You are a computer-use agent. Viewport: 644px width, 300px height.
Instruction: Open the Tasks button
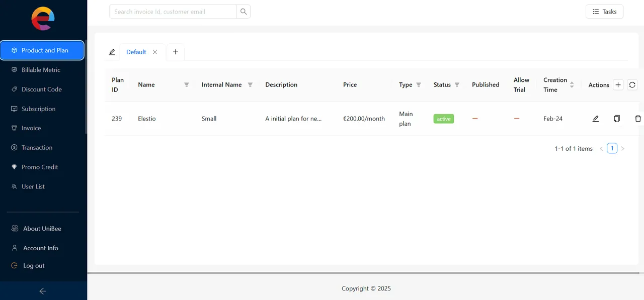click(x=604, y=12)
